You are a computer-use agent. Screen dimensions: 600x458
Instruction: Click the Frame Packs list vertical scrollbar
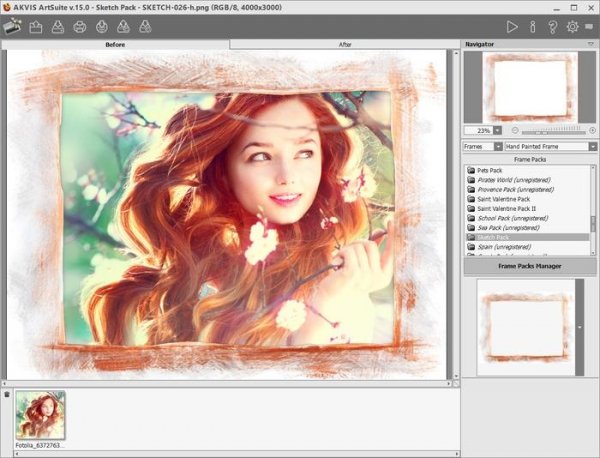[x=593, y=210]
